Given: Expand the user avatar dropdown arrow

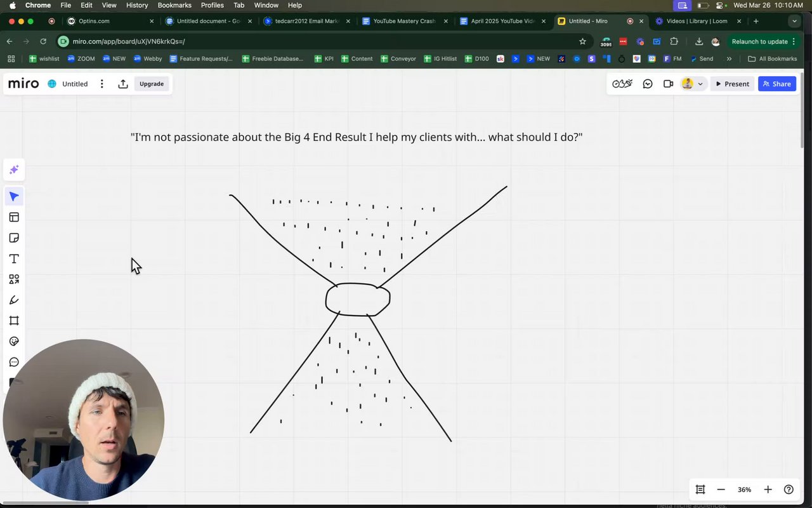Looking at the screenshot, I should click(x=700, y=84).
